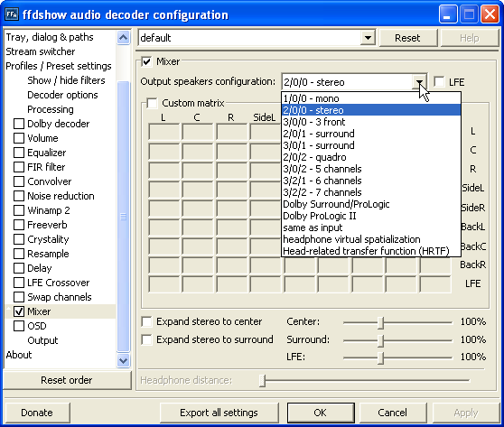
Task: Click the Center level slider thumb
Action: [x=380, y=322]
